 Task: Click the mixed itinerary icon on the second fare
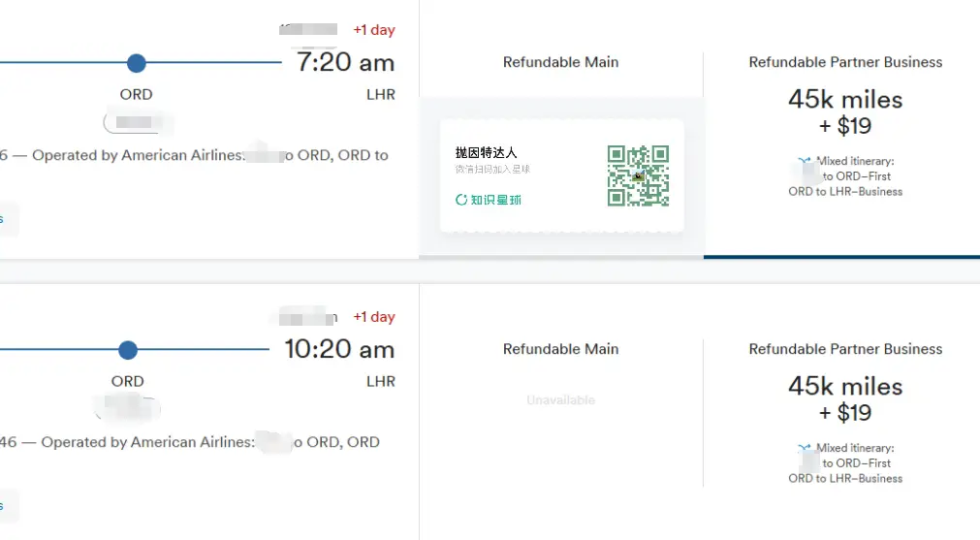tap(805, 448)
